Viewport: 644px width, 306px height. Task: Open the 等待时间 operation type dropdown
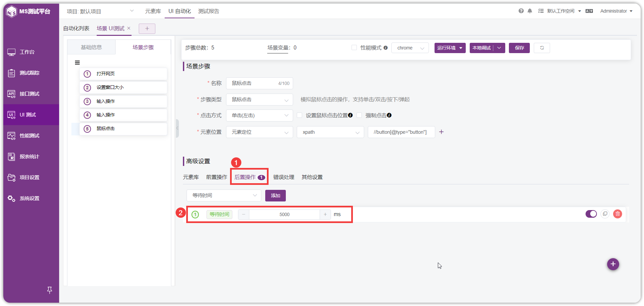pos(224,195)
